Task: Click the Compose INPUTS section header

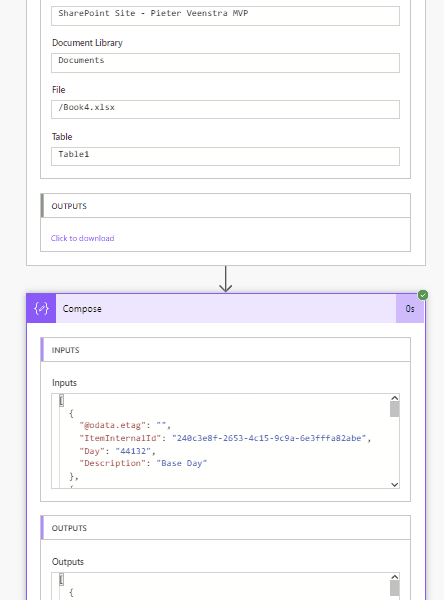Action: [x=225, y=350]
